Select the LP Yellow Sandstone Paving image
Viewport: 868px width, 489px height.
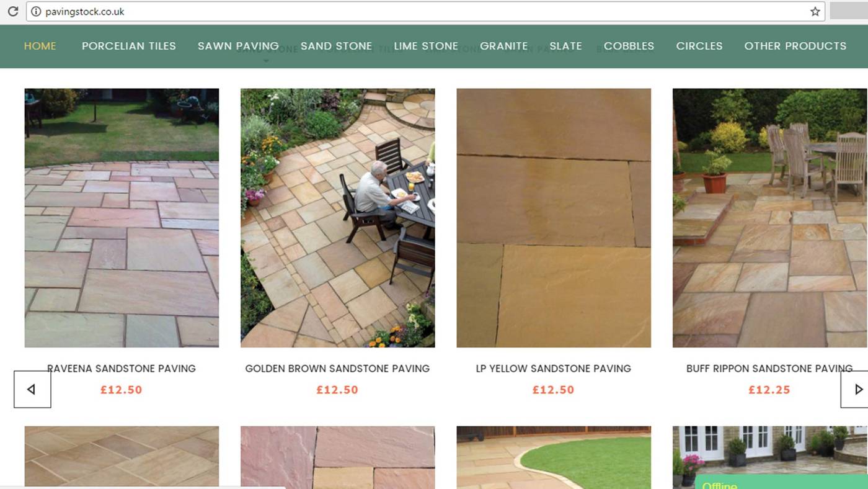point(554,218)
